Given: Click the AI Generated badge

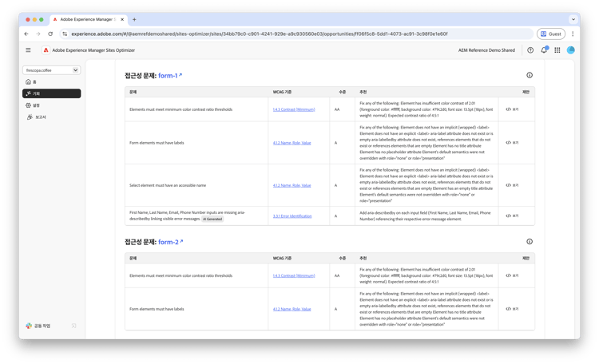Looking at the screenshot, I should point(212,220).
